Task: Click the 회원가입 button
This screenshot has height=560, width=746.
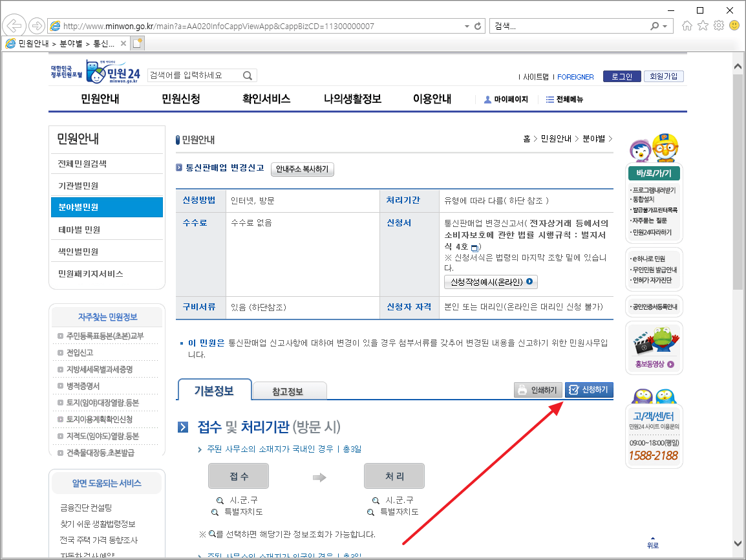Action: [x=664, y=76]
